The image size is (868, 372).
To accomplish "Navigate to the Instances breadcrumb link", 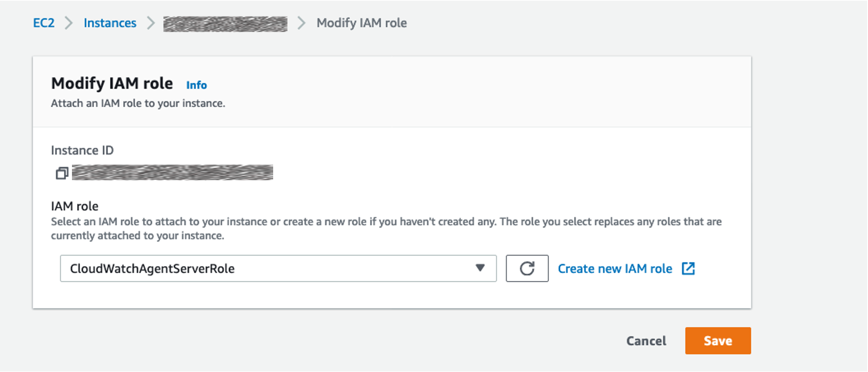I will [110, 23].
